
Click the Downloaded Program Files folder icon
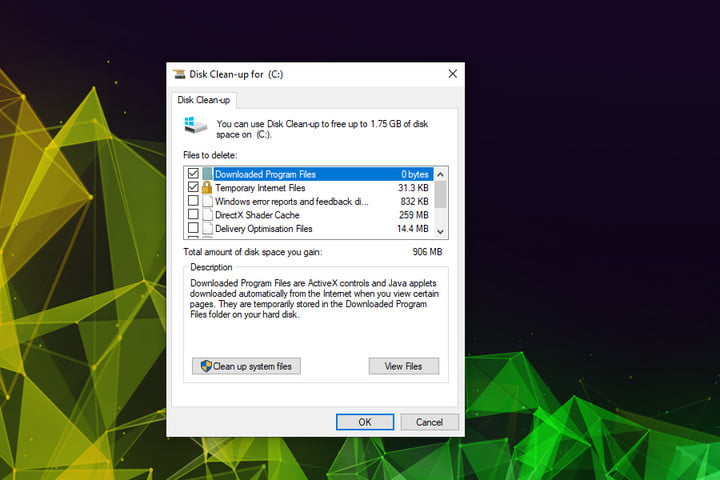207,174
